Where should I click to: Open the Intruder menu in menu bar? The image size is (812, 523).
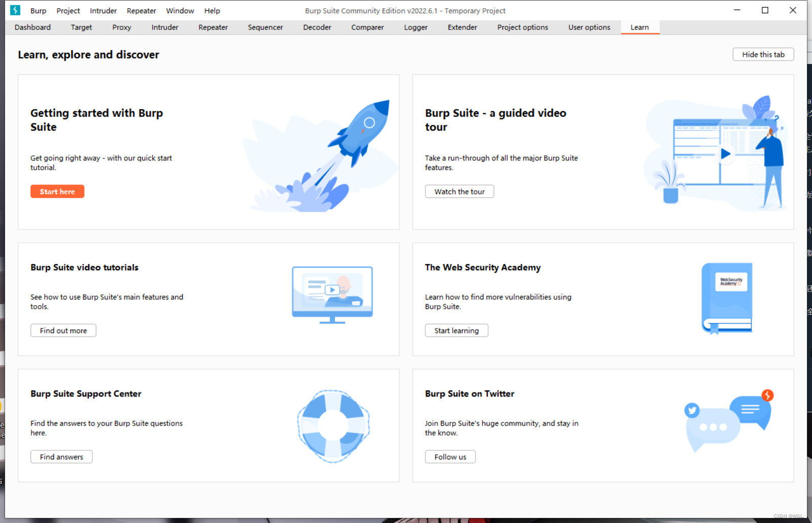103,11
